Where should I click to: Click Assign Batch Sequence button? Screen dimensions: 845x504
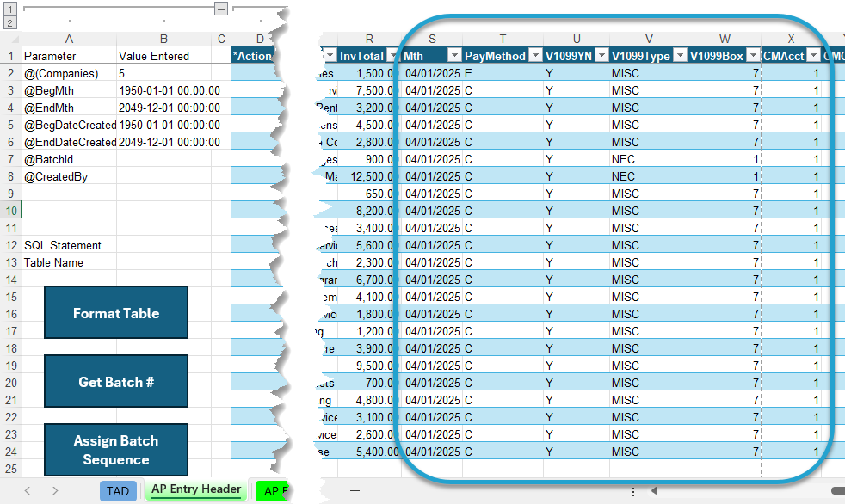pos(116,450)
